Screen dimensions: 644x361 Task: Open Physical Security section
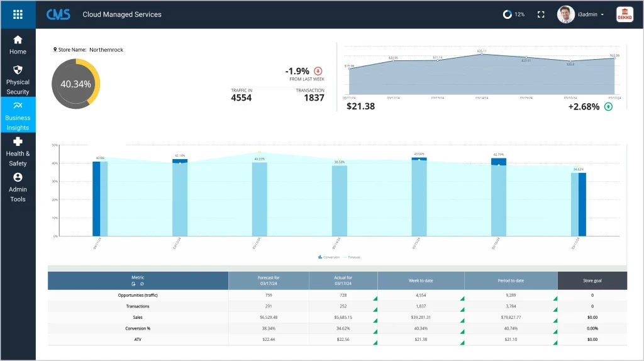click(18, 79)
